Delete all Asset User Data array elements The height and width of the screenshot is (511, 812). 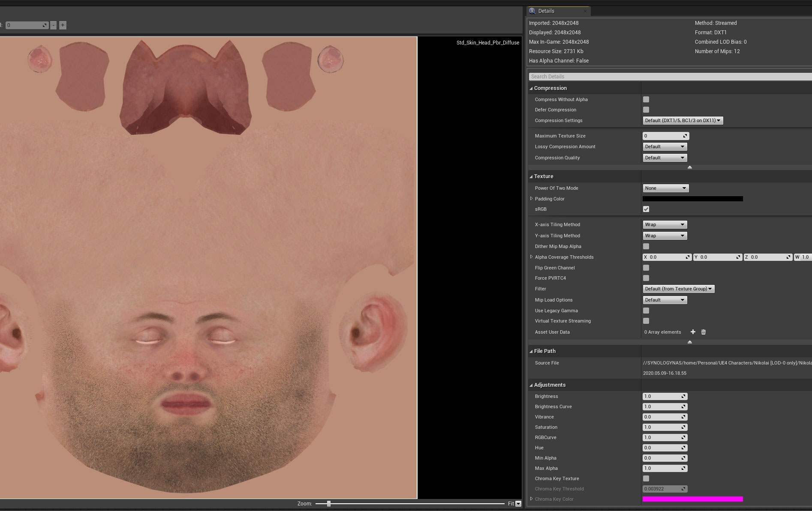click(703, 332)
